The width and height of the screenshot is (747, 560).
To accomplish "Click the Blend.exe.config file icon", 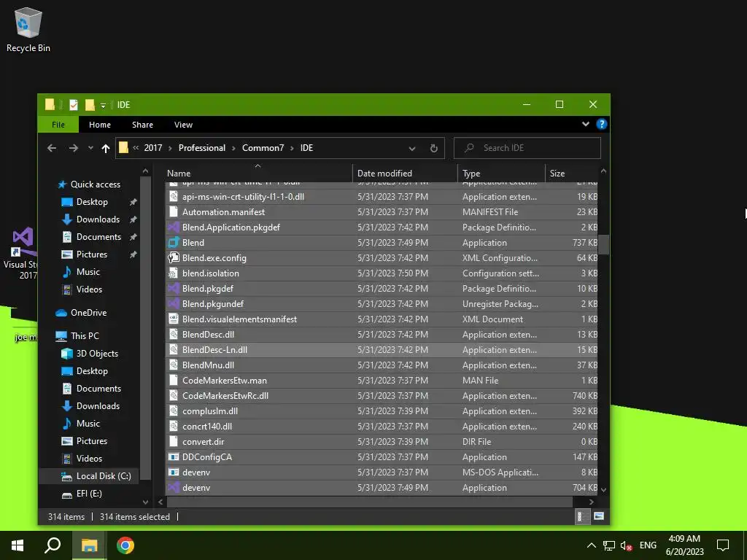I will pos(174,258).
